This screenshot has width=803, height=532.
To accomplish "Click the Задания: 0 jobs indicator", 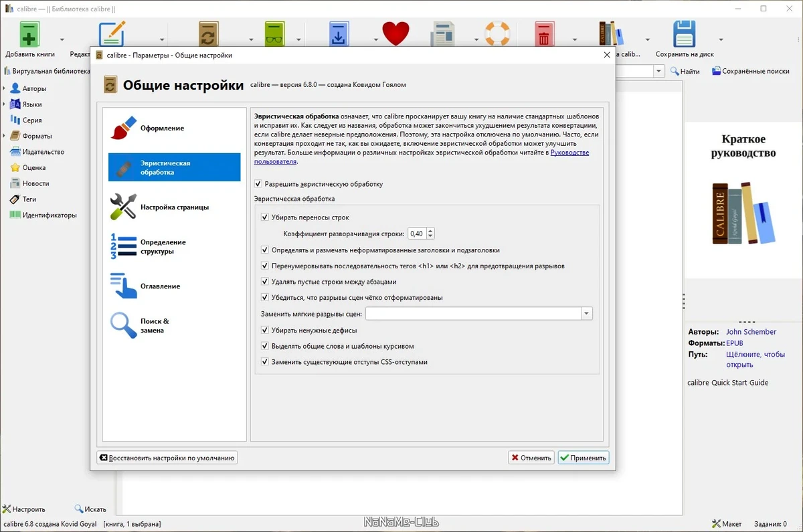I will click(770, 524).
